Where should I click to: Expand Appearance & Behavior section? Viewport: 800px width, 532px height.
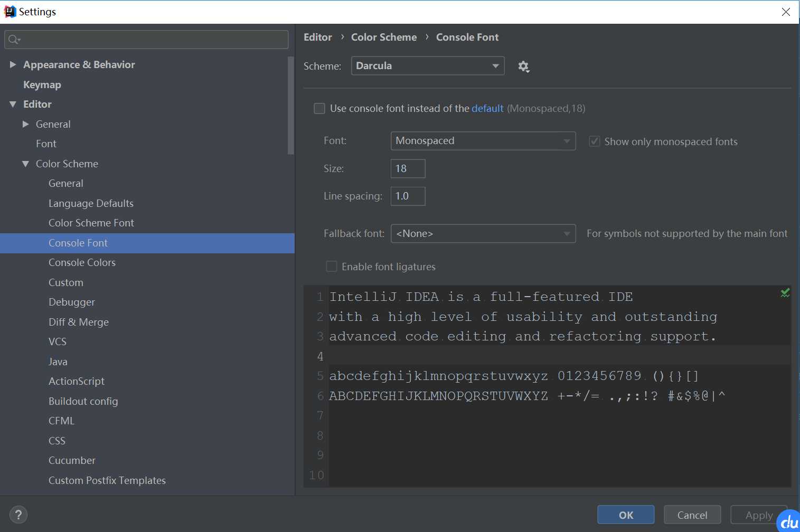coord(13,64)
